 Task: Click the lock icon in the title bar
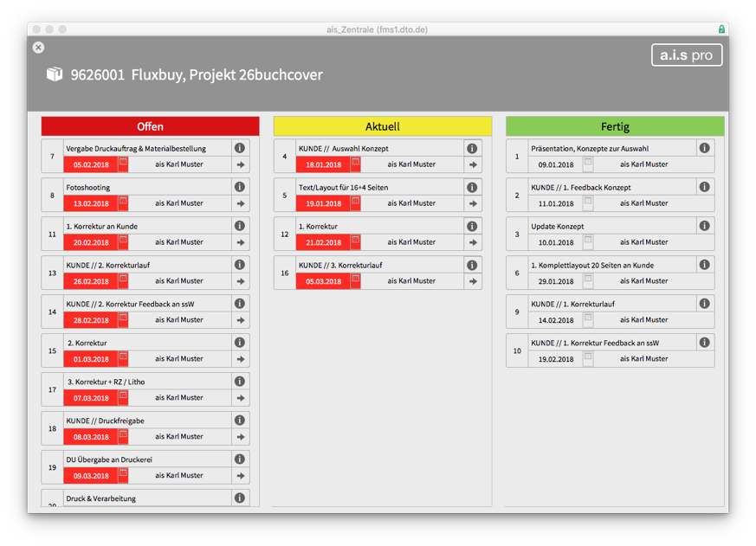click(x=721, y=29)
